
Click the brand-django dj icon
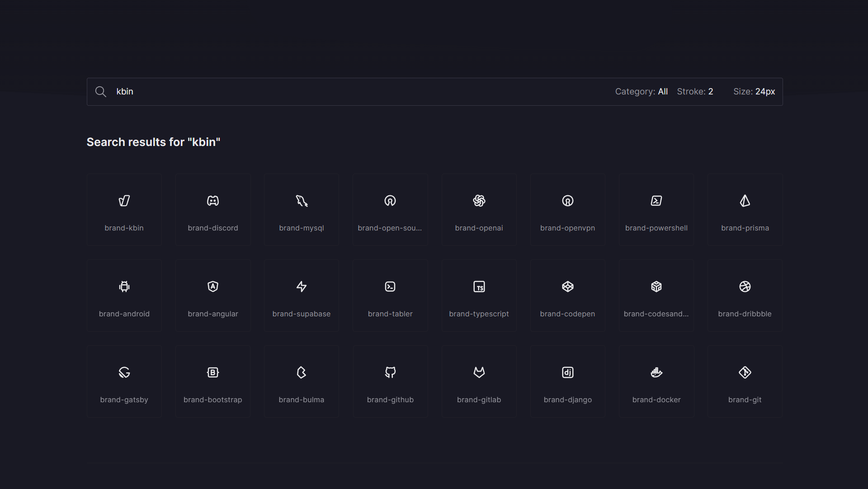568,372
